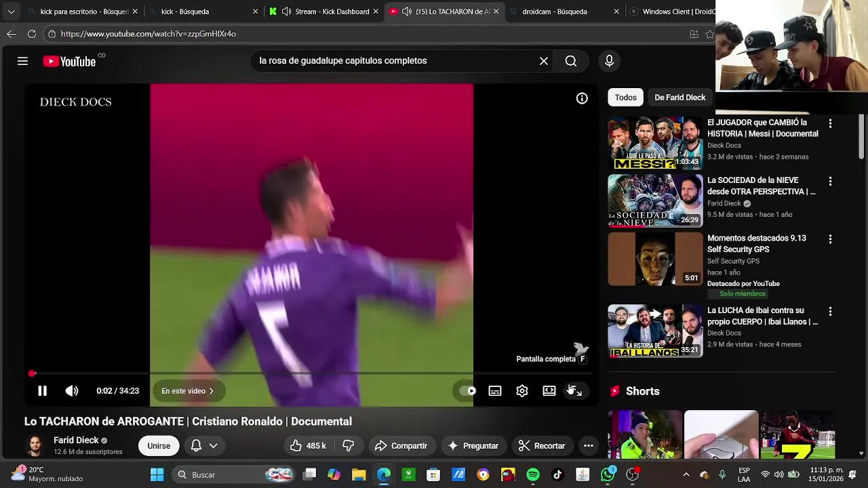
Task: Reload the page with refresh icon
Action: tap(32, 34)
